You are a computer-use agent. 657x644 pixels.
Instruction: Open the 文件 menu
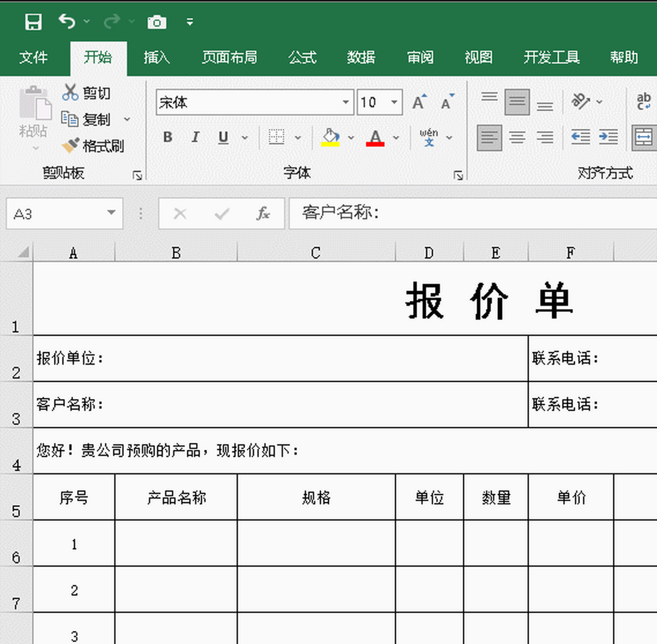(x=33, y=57)
